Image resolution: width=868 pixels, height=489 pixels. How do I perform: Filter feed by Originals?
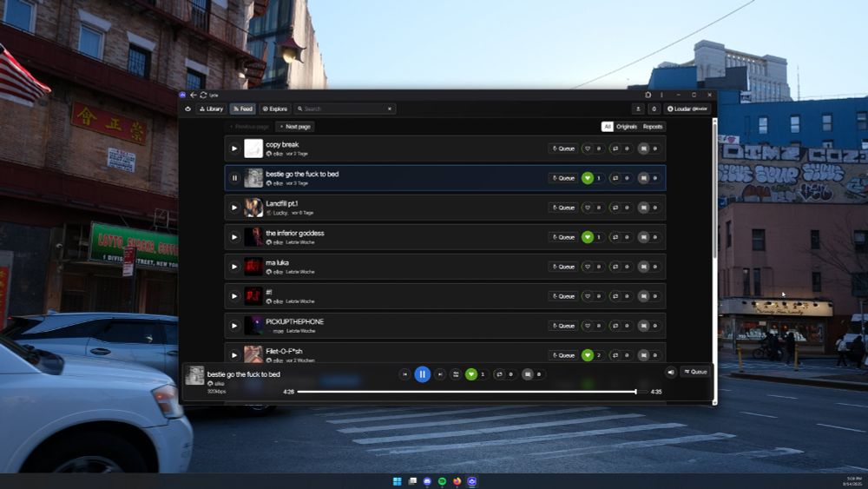point(627,127)
